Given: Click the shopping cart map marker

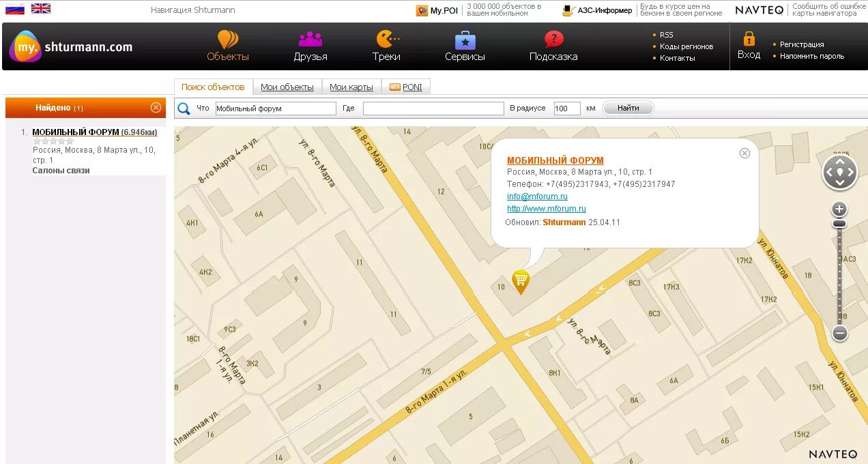Looking at the screenshot, I should (521, 281).
